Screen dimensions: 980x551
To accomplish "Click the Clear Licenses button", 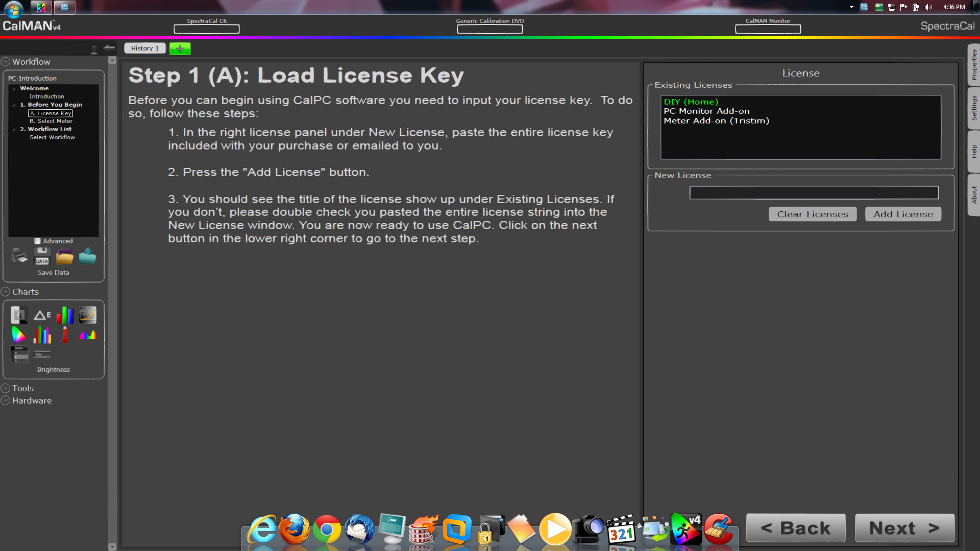I will coord(813,214).
